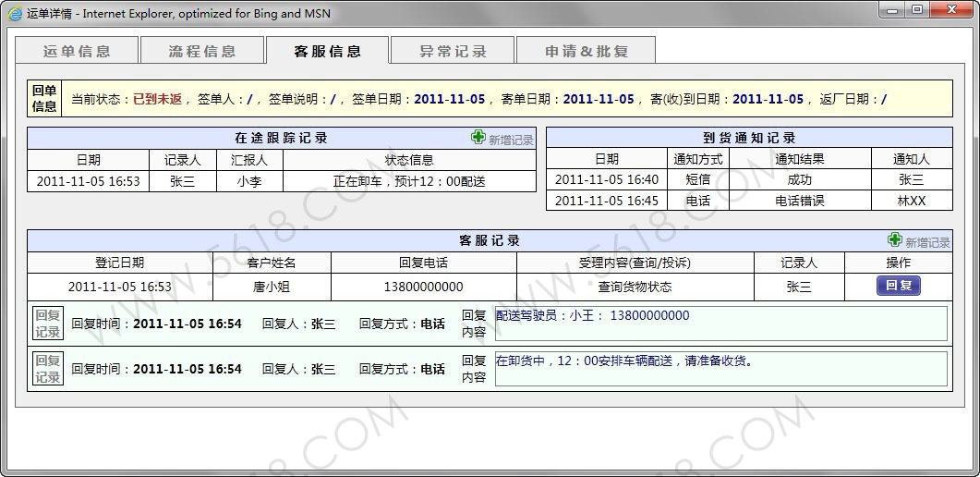Screen dimensions: 980x477
Task: Click reply content box starting with 在卸货中
Action: [720, 369]
